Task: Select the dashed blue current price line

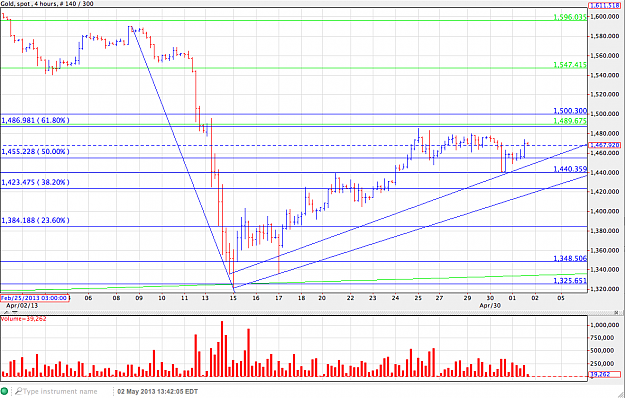Action: point(293,145)
